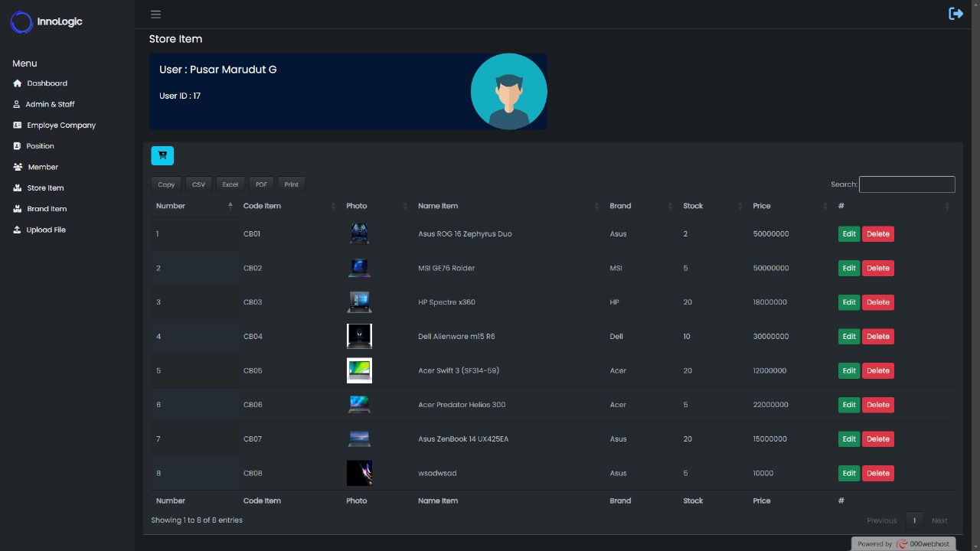Delete the Dell Alienware m15 R6 item
Viewport: 980px width, 551px height.
tap(878, 337)
